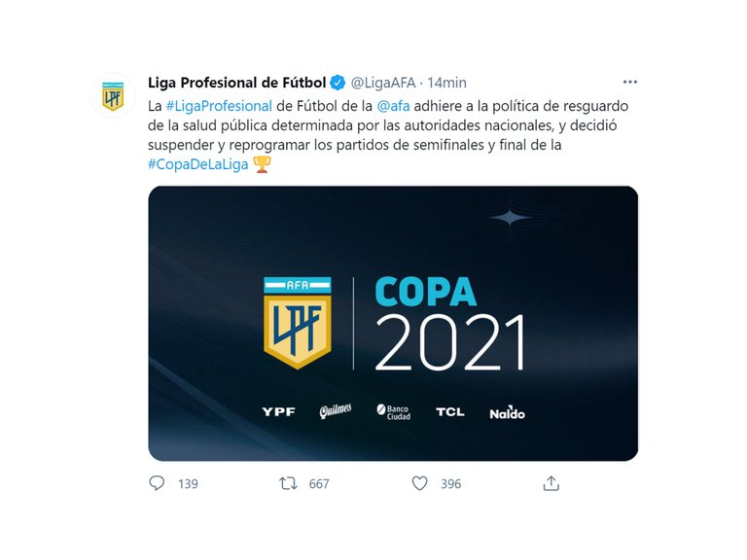The width and height of the screenshot is (747, 560).
Task: Click the YPF sponsor logo
Action: coord(278,412)
